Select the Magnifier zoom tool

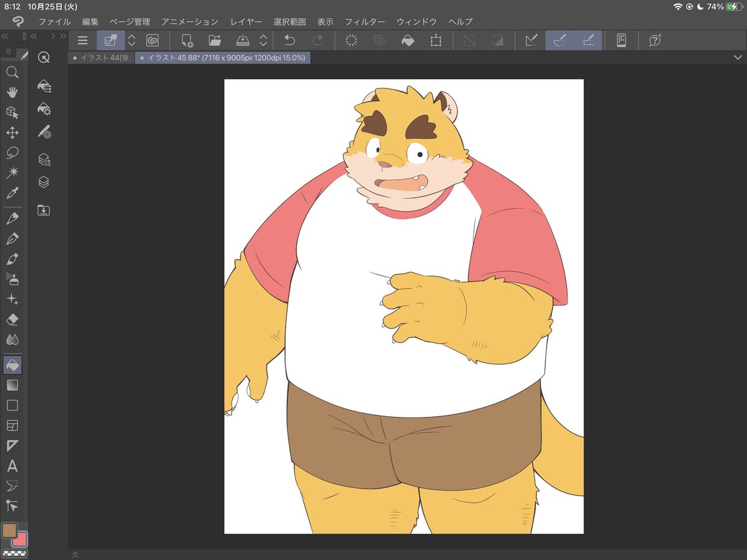coord(12,72)
